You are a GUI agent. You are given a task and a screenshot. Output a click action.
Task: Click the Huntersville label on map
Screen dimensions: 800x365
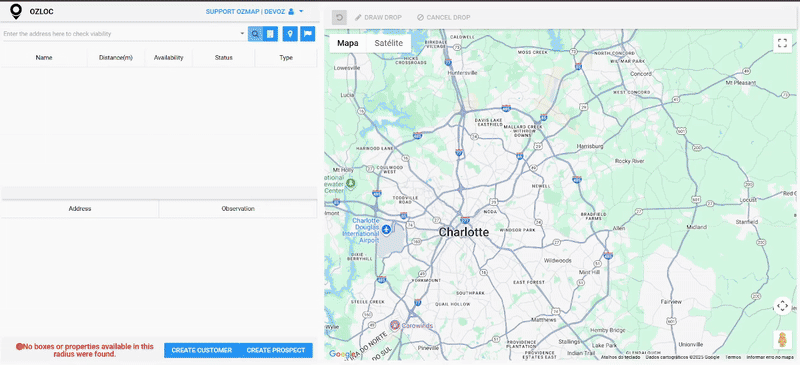462,72
